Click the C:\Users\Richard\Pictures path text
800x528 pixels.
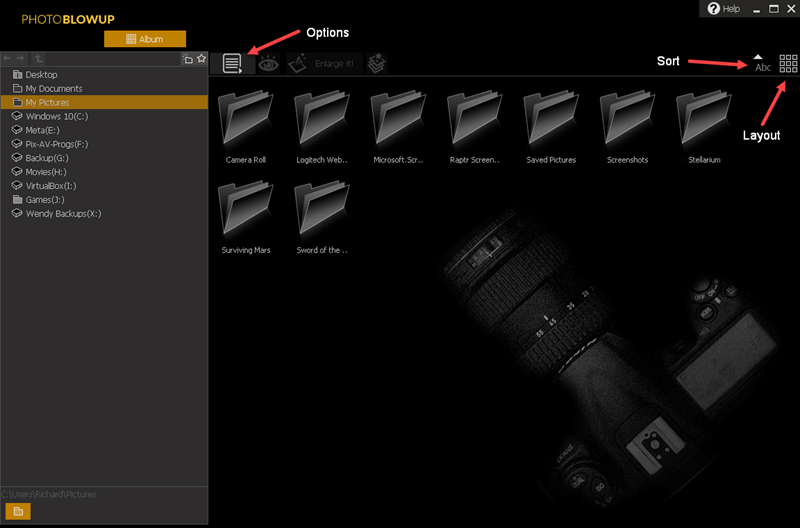(48, 494)
